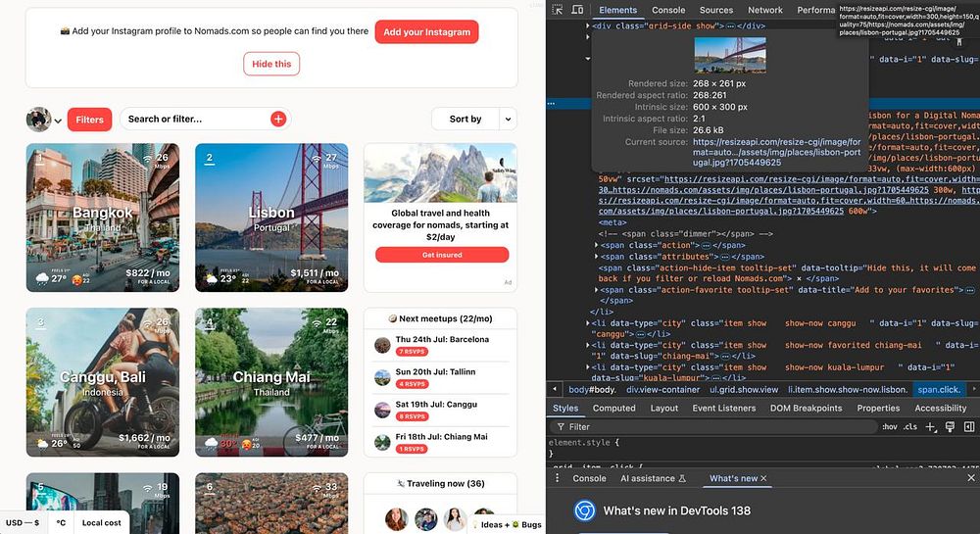Switch to the Computed tab
Image resolution: width=980 pixels, height=534 pixels.
[x=613, y=408]
